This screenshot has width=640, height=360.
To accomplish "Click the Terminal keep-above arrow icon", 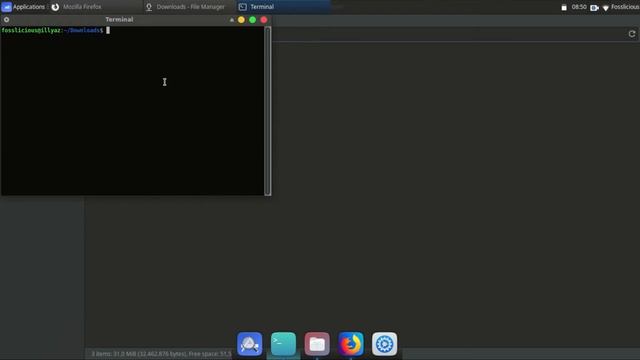I will [232, 20].
